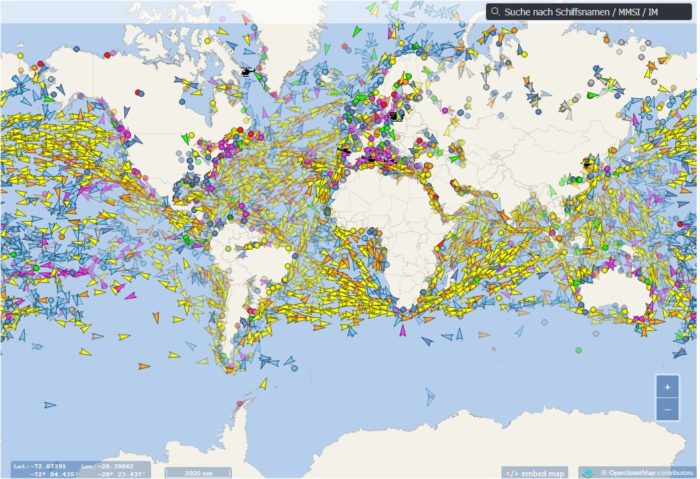Zoom out with the minus button

tap(667, 410)
